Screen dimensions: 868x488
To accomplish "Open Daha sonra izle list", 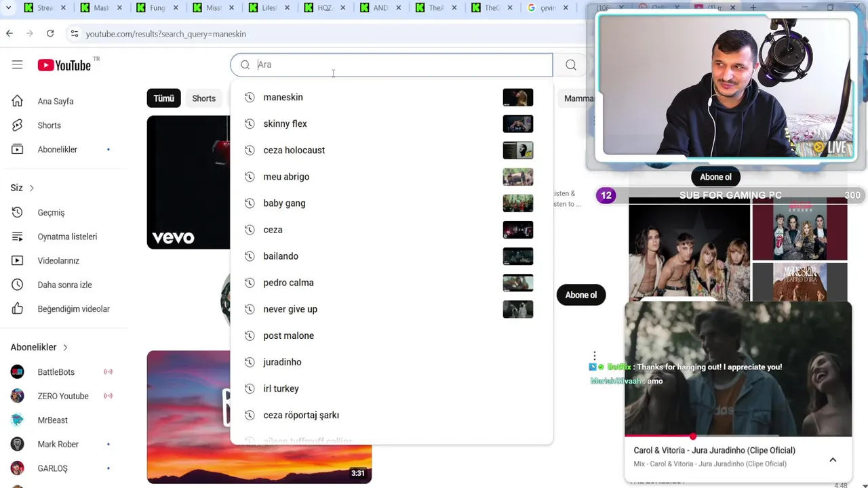I will pyautogui.click(x=64, y=285).
